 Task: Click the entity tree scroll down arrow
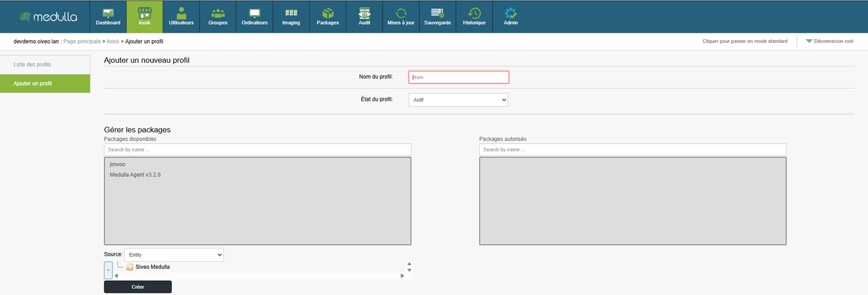click(x=409, y=270)
